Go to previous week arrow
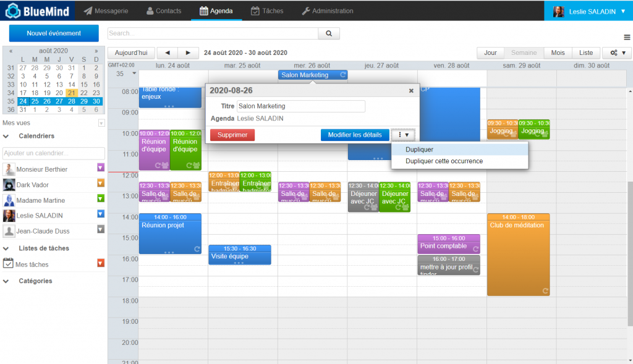This screenshot has width=633, height=364. click(x=167, y=53)
